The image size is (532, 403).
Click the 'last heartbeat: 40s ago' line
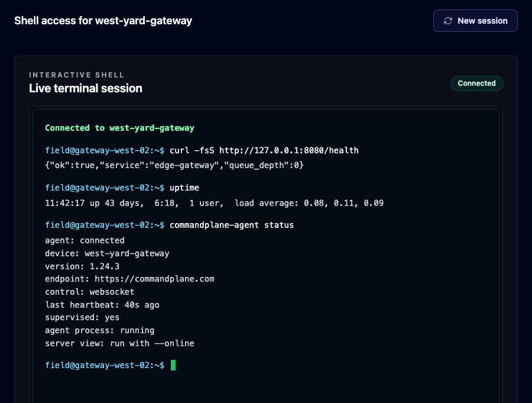pyautogui.click(x=102, y=305)
